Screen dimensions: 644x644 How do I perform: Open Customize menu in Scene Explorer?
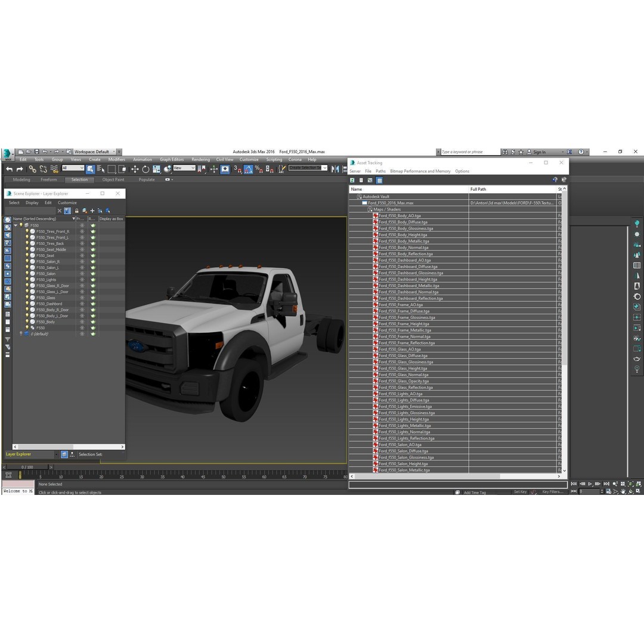[x=67, y=203]
